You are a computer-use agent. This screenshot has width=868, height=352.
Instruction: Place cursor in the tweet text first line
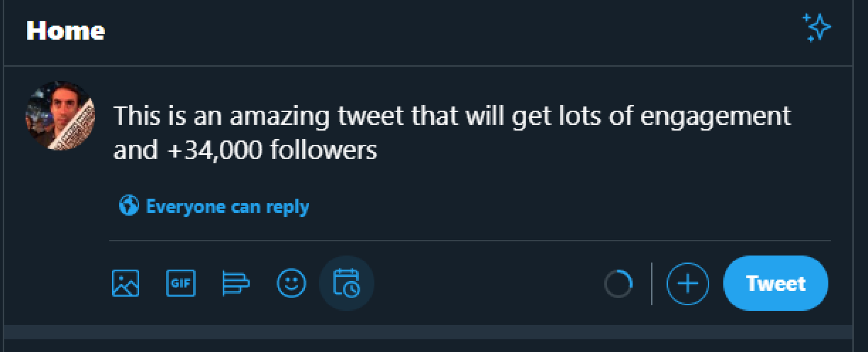click(452, 116)
